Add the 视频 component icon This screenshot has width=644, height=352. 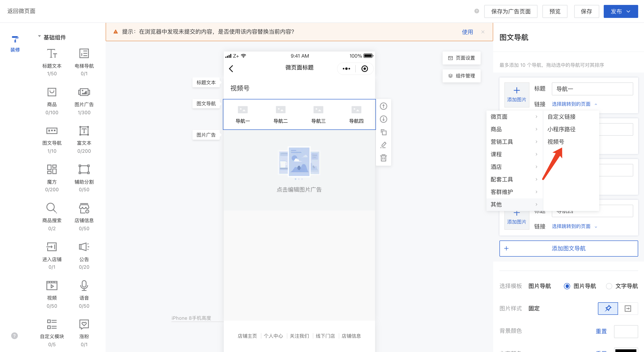tap(52, 285)
